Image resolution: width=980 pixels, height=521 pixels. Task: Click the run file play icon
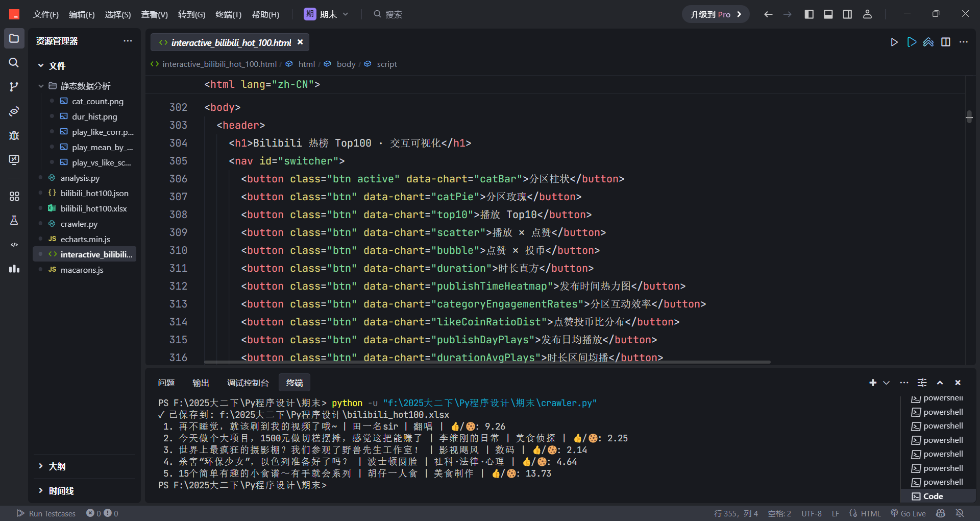(894, 42)
